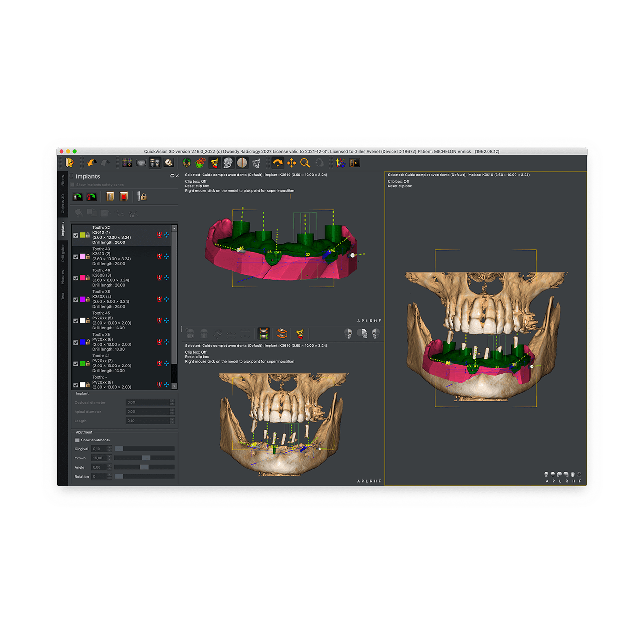Click the Angle slider handle
644x644 pixels.
click(144, 467)
